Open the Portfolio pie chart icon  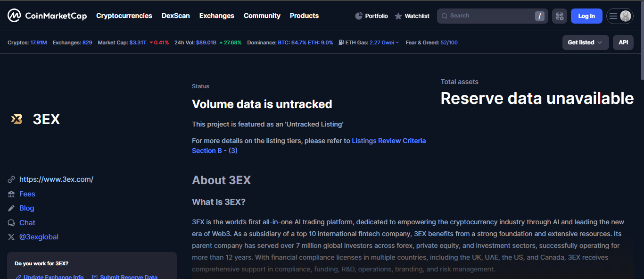(x=359, y=16)
